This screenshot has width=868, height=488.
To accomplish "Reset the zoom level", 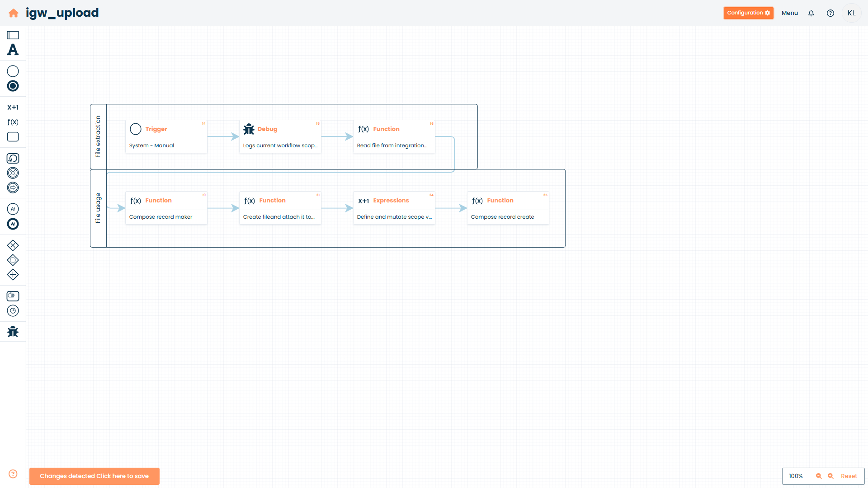I will [x=849, y=476].
